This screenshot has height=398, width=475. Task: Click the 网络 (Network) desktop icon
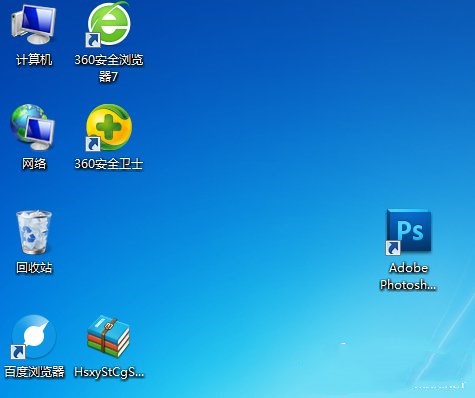click(x=33, y=127)
